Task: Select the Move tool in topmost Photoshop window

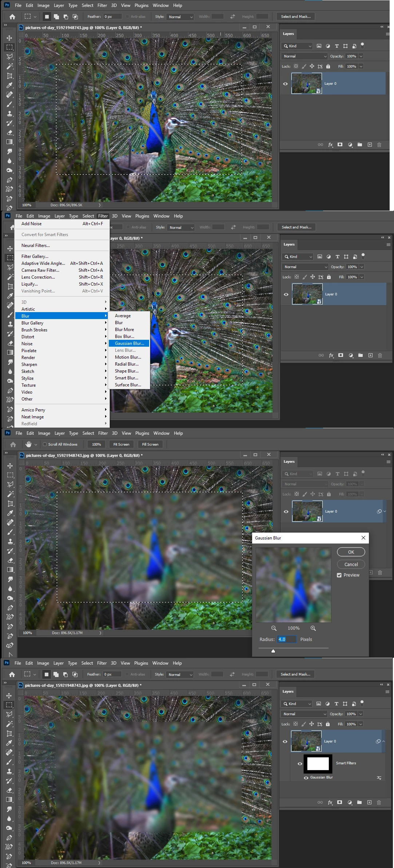Action: [9, 38]
